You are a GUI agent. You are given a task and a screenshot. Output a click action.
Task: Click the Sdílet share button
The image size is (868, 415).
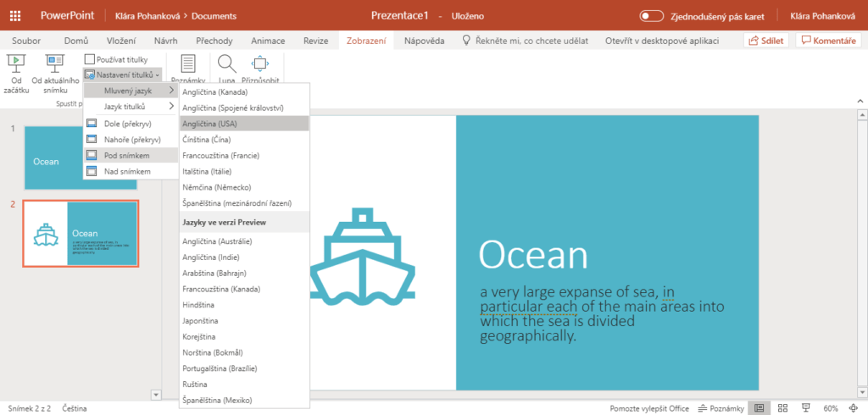[766, 41]
